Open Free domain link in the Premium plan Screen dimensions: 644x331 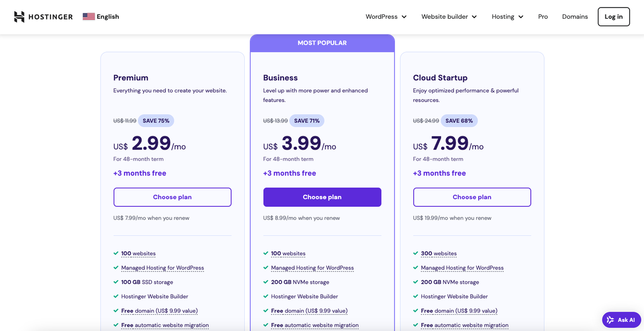[x=158, y=310]
